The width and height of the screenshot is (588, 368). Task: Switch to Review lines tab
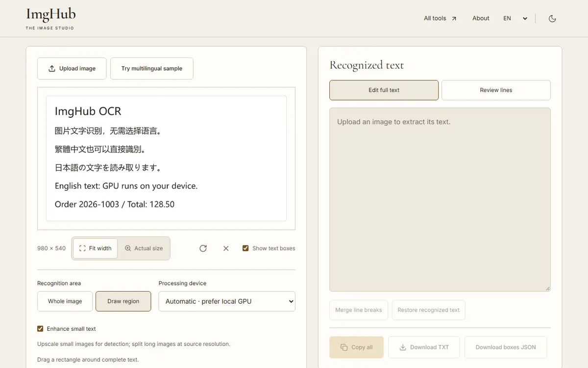click(x=496, y=90)
